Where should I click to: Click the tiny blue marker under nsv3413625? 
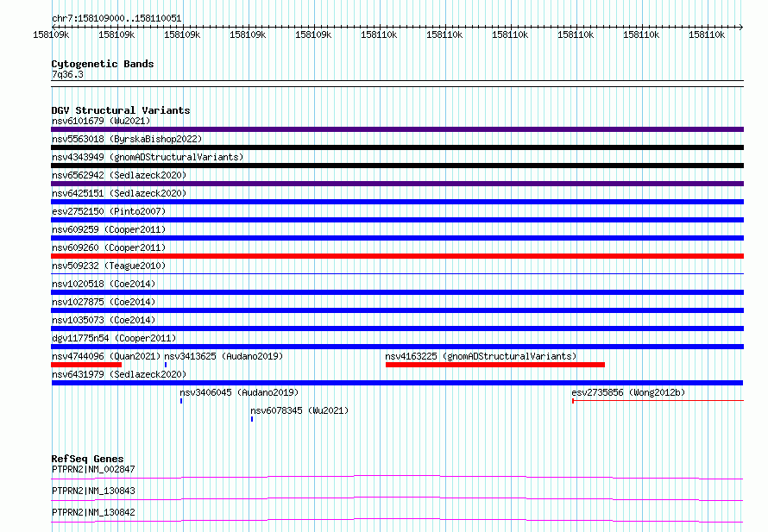166,365
